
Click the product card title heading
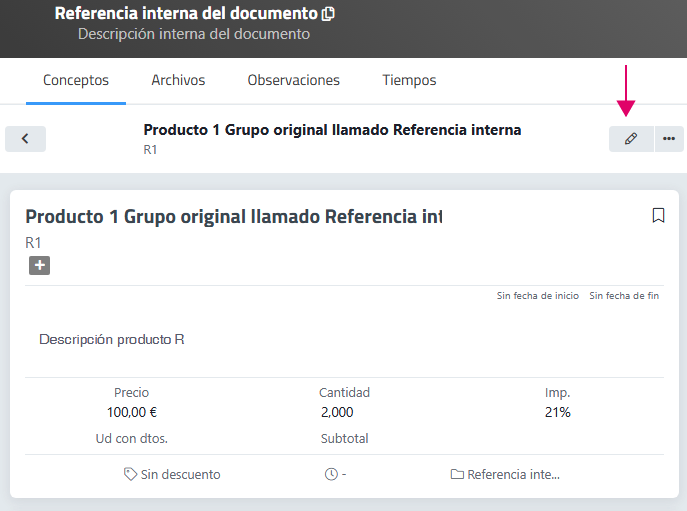(233, 217)
